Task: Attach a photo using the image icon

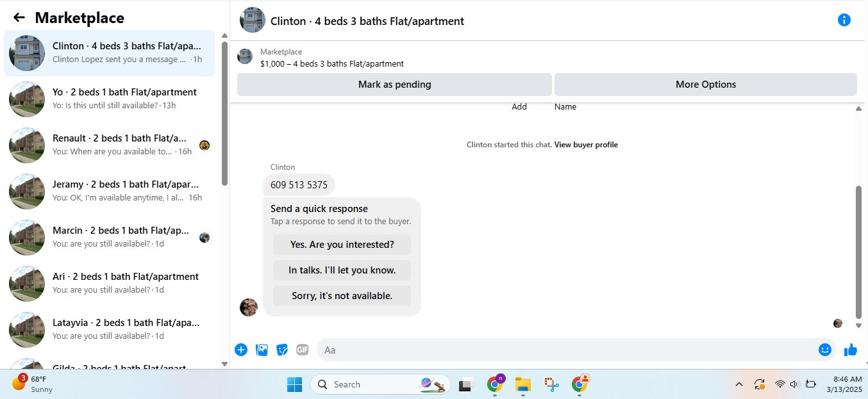Action: click(x=262, y=350)
